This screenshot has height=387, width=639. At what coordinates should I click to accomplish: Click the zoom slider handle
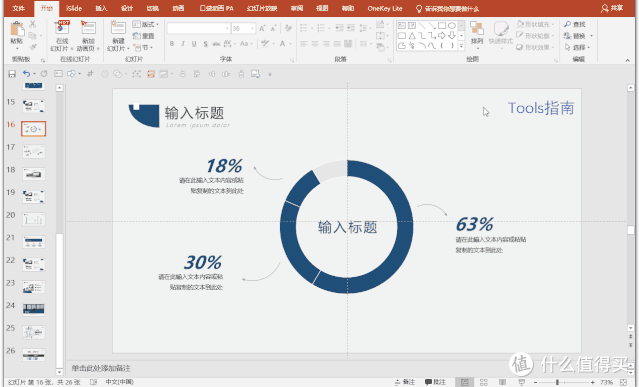pos(557,382)
